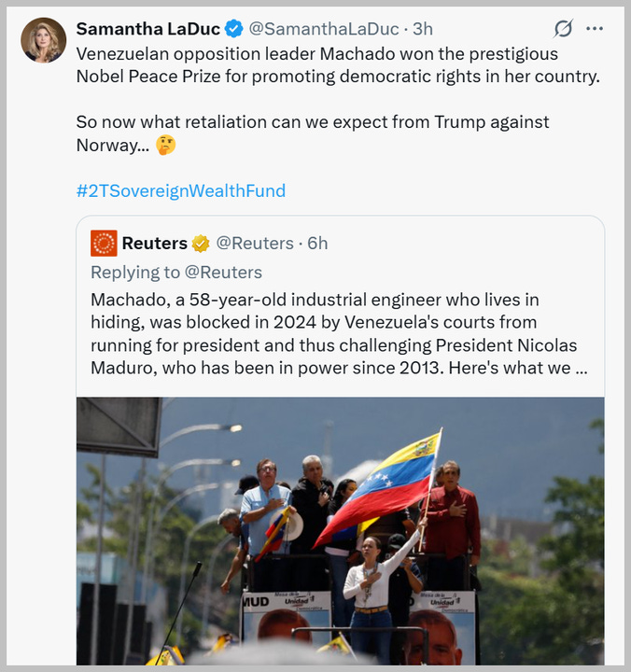This screenshot has height=672, width=631.
Task: Open the Venezuelan flag rally photo
Action: (x=341, y=530)
